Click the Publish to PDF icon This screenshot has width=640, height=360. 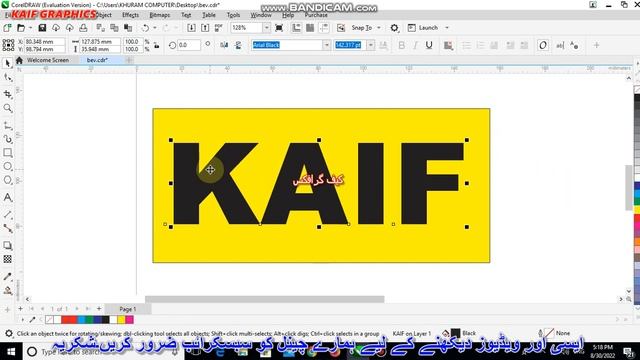[x=219, y=28]
